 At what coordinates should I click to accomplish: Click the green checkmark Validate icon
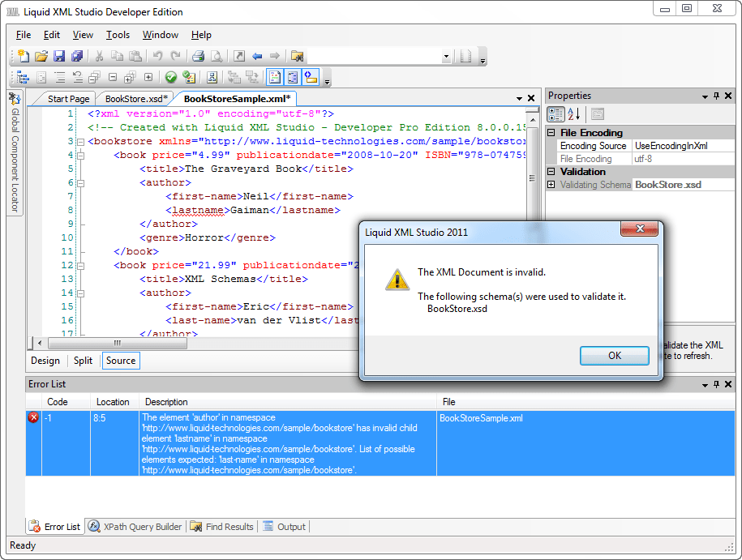click(171, 77)
